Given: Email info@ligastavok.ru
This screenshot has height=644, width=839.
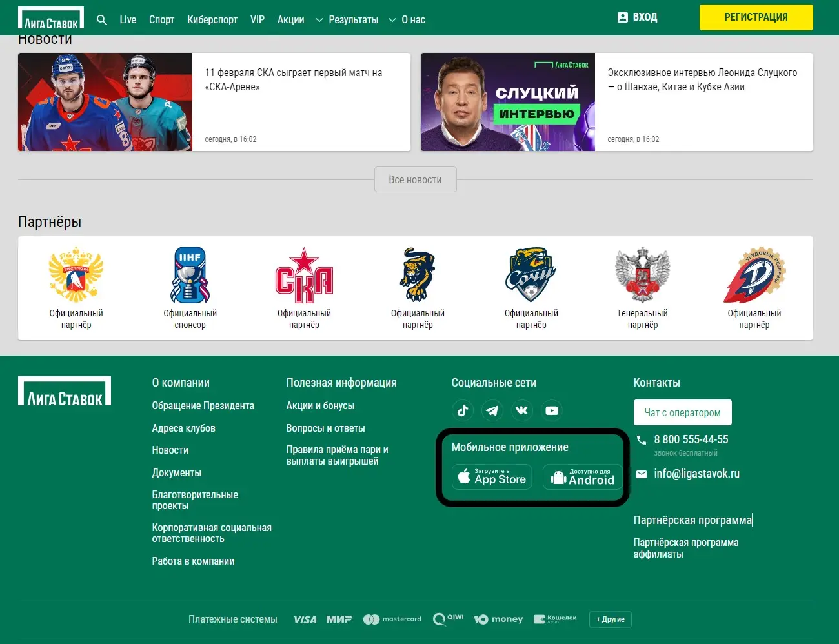Looking at the screenshot, I should pos(697,474).
